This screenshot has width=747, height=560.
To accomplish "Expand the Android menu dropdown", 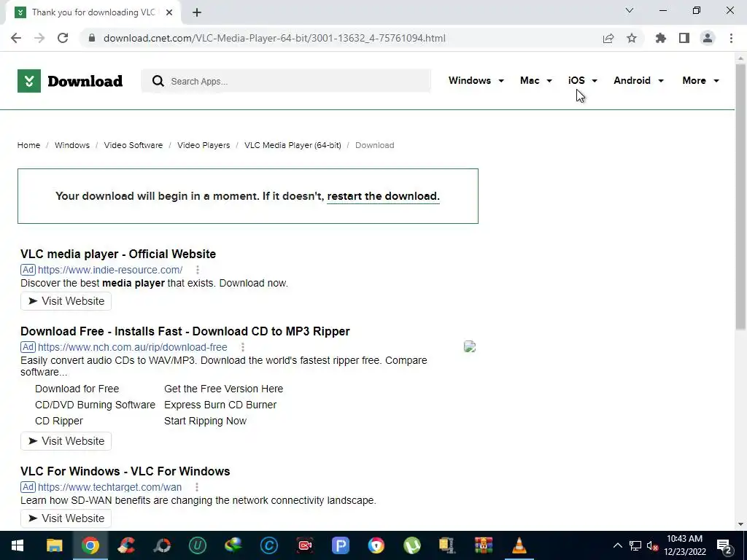I will (x=638, y=80).
